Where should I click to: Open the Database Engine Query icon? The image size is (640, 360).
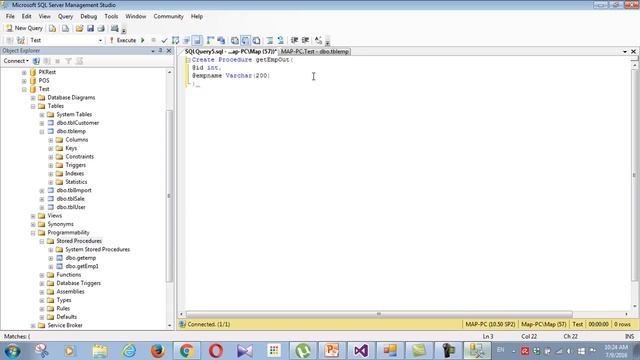[x=52, y=28]
